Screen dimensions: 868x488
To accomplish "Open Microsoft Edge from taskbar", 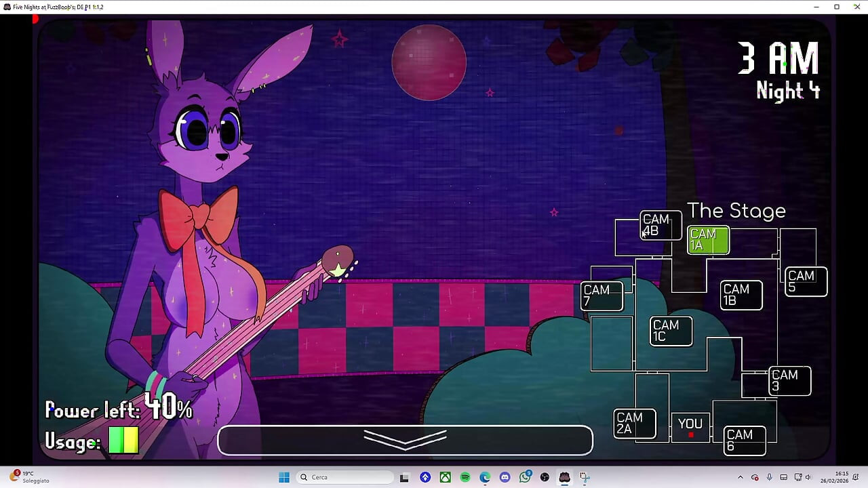I will coord(485,477).
